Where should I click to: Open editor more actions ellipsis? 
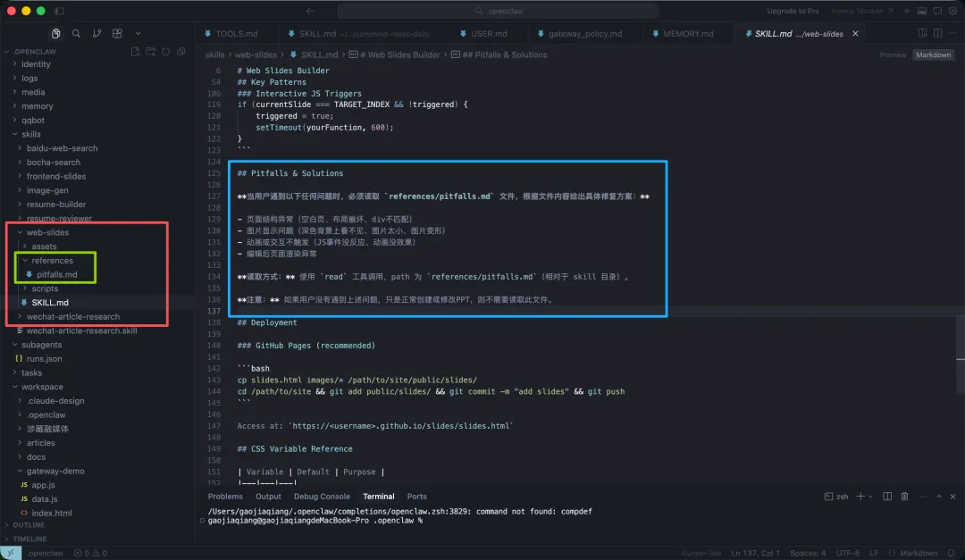(952, 33)
